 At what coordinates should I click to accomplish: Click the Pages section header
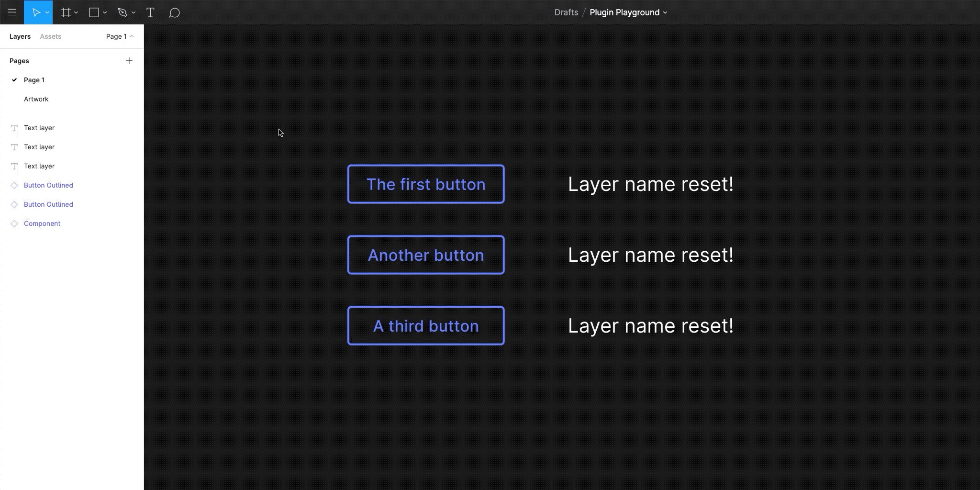19,61
